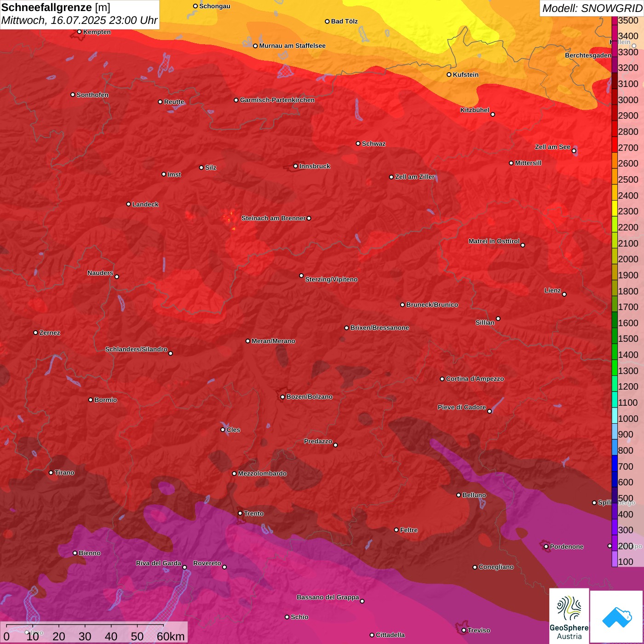Click the Trento city marker

tap(240, 513)
